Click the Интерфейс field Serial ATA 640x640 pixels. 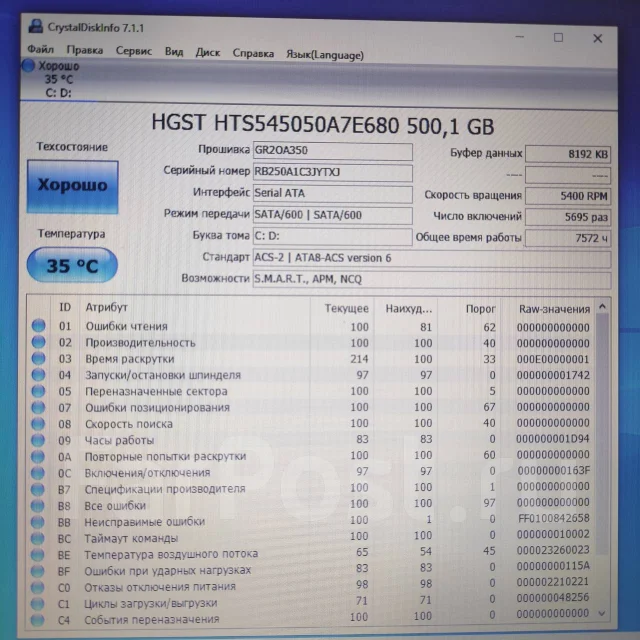(x=332, y=194)
